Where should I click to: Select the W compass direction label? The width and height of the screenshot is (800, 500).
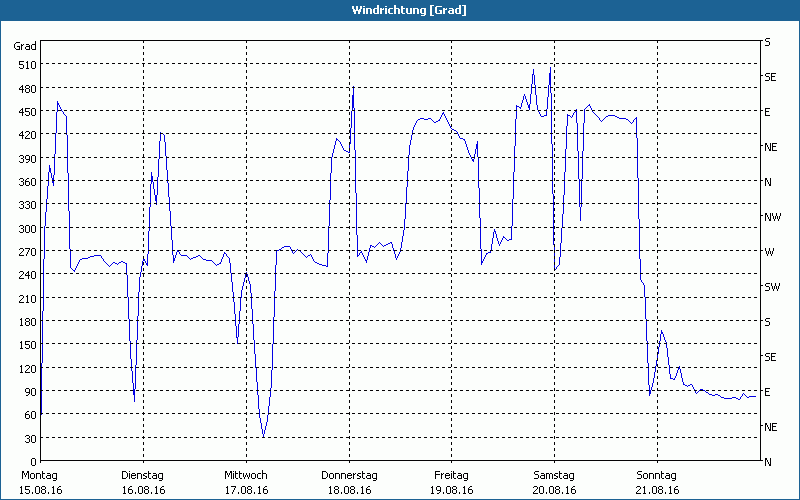[x=768, y=252]
